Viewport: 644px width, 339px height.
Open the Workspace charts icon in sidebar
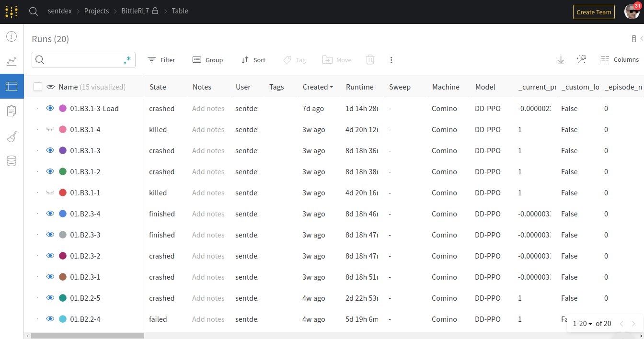pos(11,61)
